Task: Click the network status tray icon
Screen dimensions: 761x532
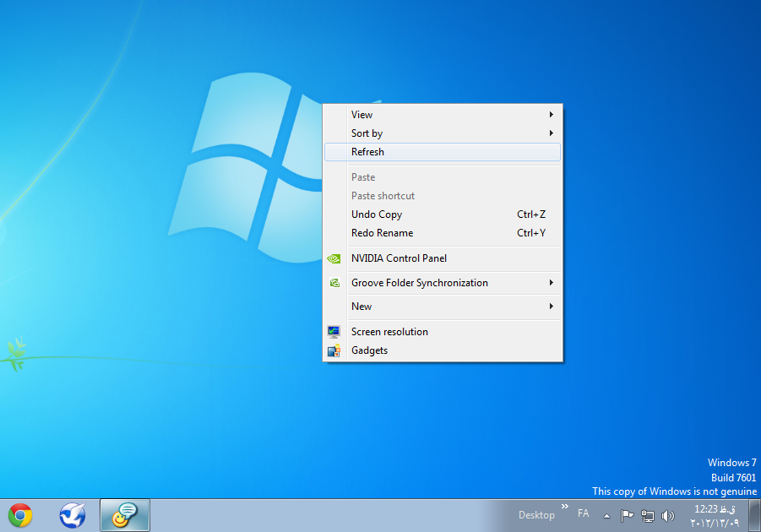Action: (x=648, y=515)
